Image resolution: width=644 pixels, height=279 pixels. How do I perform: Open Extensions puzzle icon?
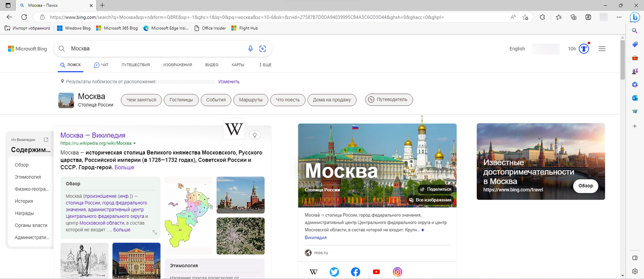542,17
